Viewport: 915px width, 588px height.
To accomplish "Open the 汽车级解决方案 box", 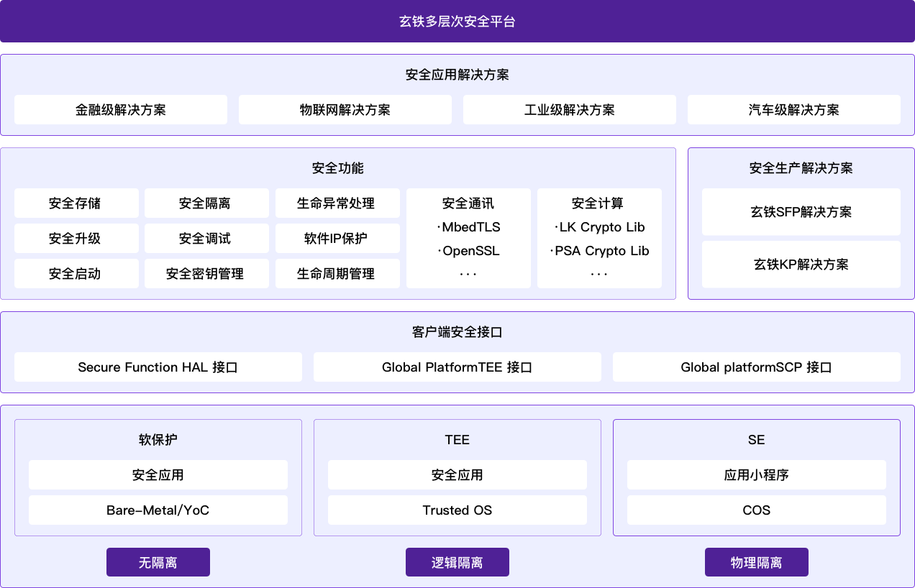I will [794, 110].
